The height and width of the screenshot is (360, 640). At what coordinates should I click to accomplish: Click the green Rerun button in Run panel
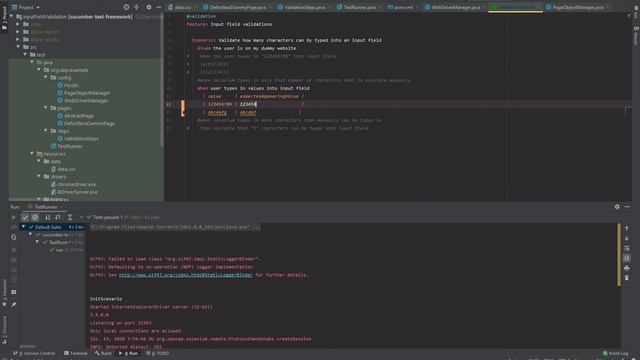(x=13, y=217)
